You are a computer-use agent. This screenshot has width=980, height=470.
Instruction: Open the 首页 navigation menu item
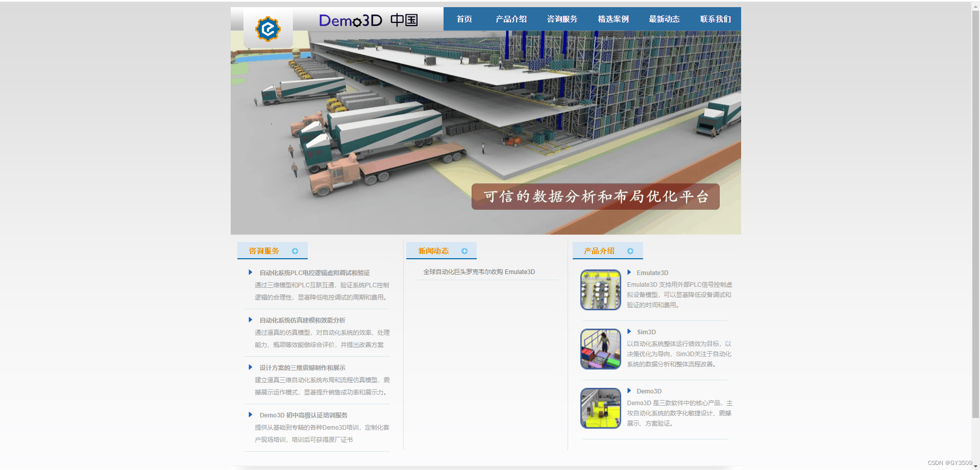464,19
